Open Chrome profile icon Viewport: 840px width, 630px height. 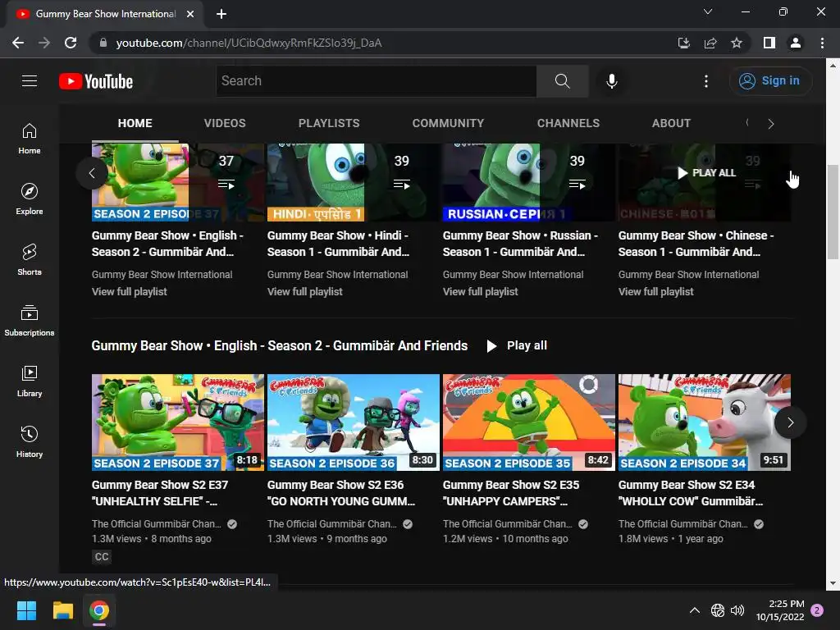pos(796,43)
